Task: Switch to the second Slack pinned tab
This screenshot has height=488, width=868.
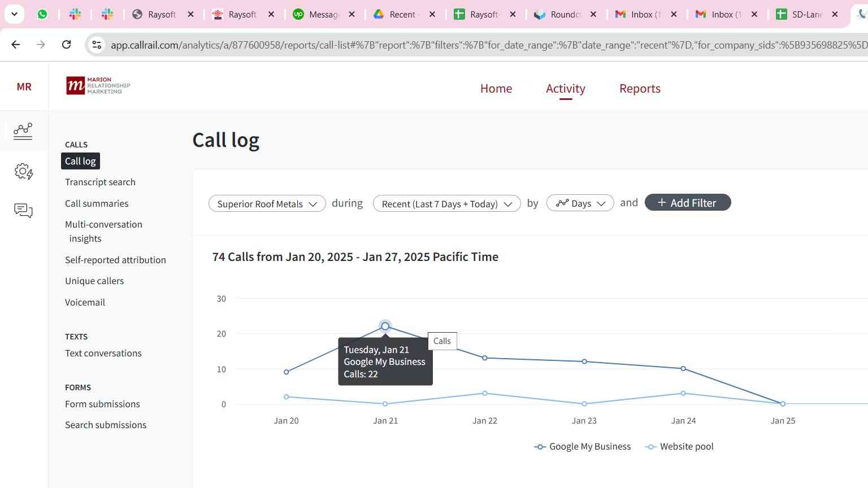Action: (107, 14)
